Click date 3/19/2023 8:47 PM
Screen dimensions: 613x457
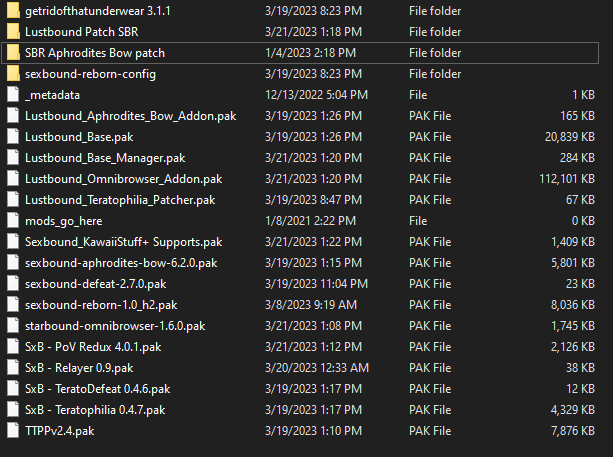tap(314, 200)
